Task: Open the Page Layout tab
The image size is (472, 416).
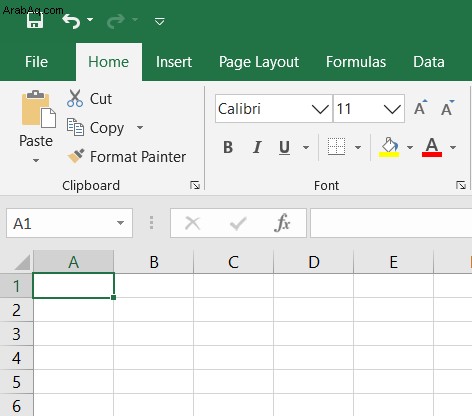Action: (259, 62)
